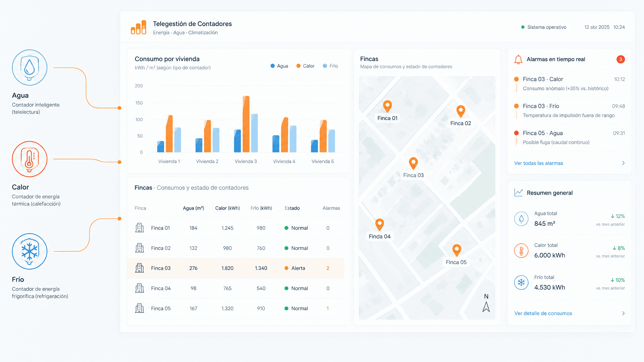This screenshot has width=644, height=362.
Task: Expand alarms list with the chevron arrow
Action: 623,163
